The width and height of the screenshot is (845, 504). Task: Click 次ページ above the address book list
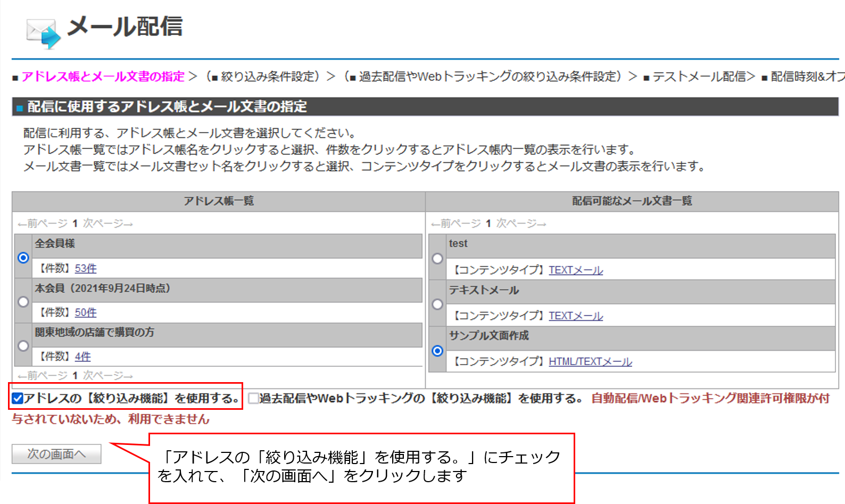(107, 224)
